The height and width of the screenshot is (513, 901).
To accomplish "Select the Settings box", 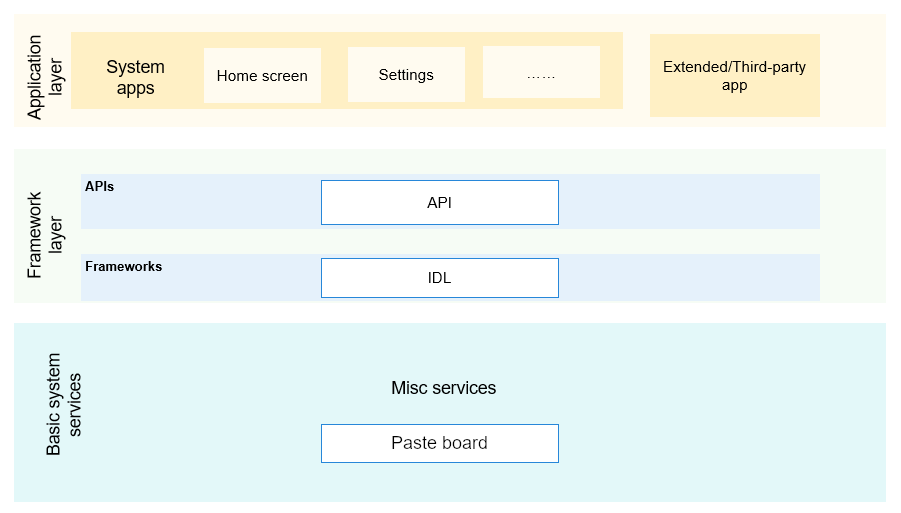I will coord(406,75).
